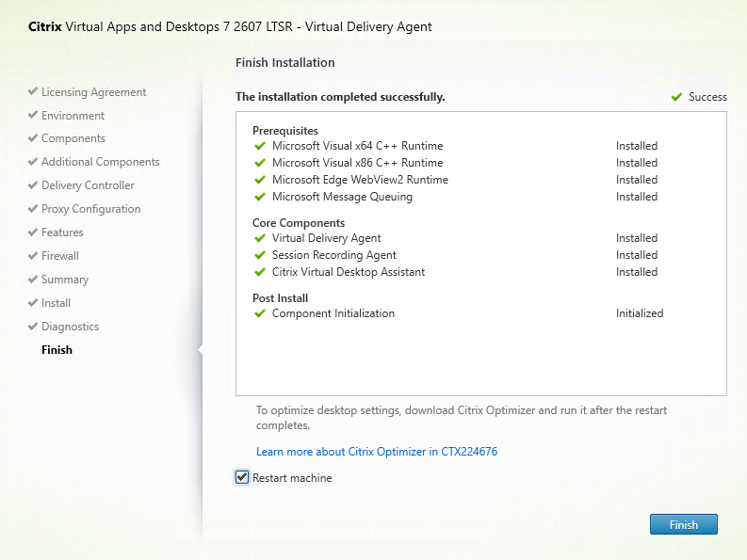
Task: Select the Finish step in sidebar
Action: [x=57, y=349]
